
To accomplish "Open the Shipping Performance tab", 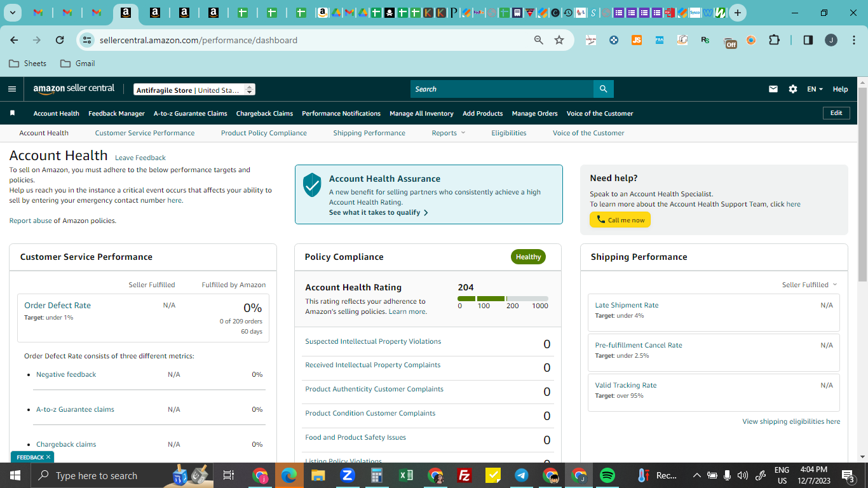I will point(369,133).
